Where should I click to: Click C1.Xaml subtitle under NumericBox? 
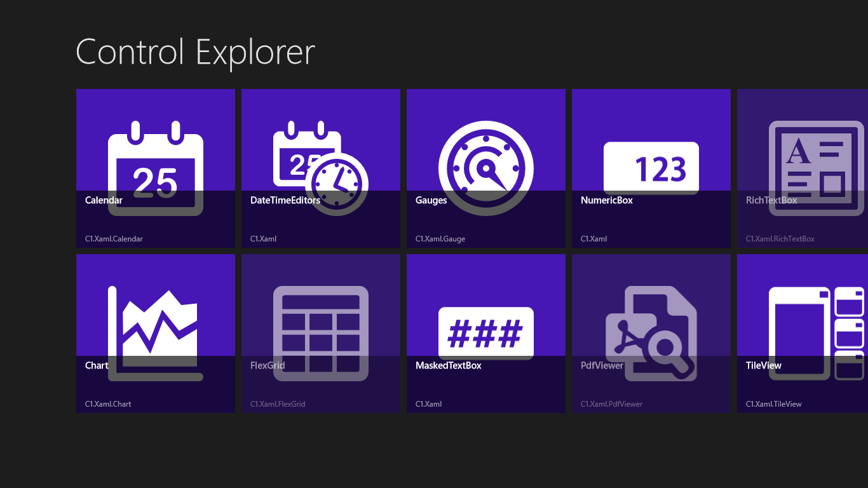pos(593,239)
